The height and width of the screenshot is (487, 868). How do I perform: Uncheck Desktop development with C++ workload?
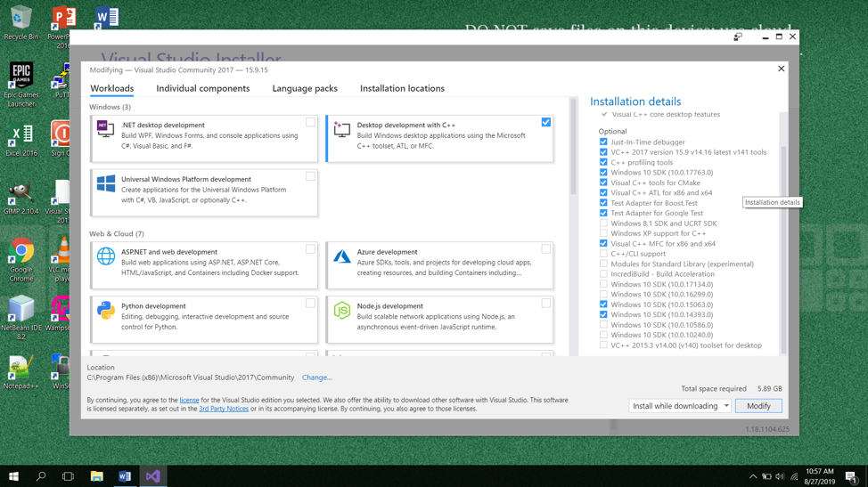[x=545, y=122]
